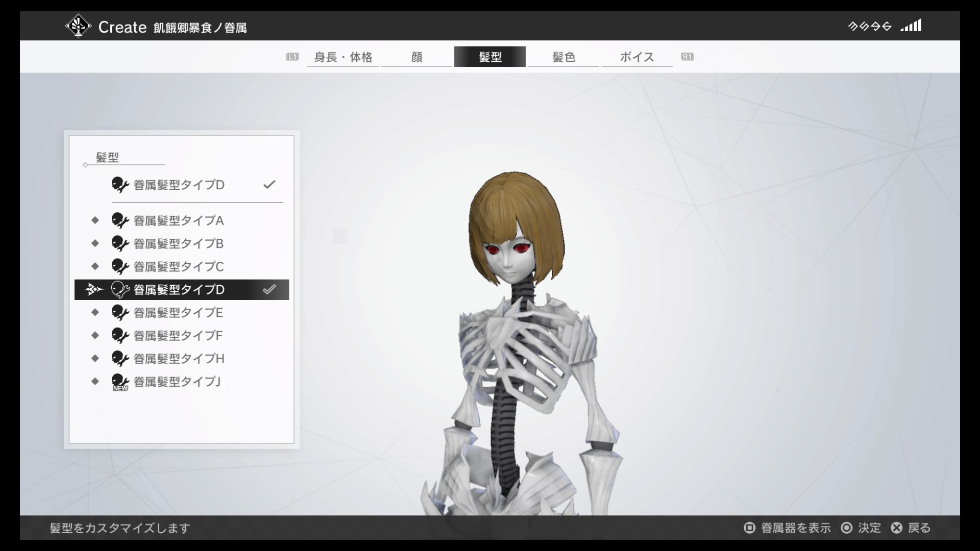Choose 眷属髪型タイプF from the list

point(178,335)
